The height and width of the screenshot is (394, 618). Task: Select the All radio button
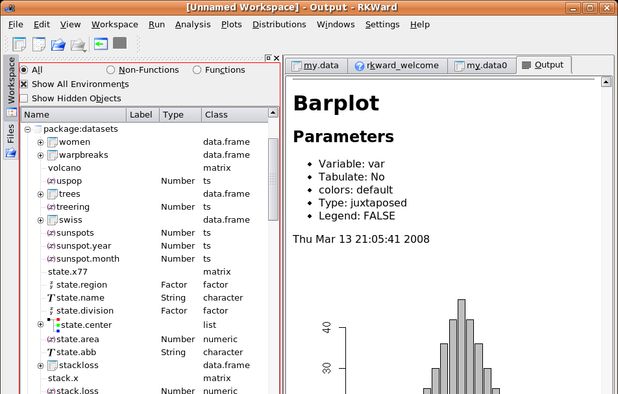click(x=24, y=70)
